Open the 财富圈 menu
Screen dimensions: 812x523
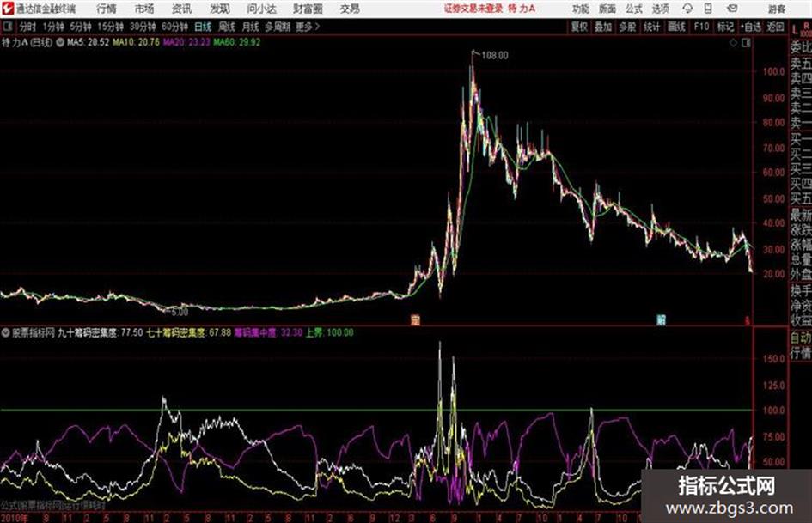[308, 9]
